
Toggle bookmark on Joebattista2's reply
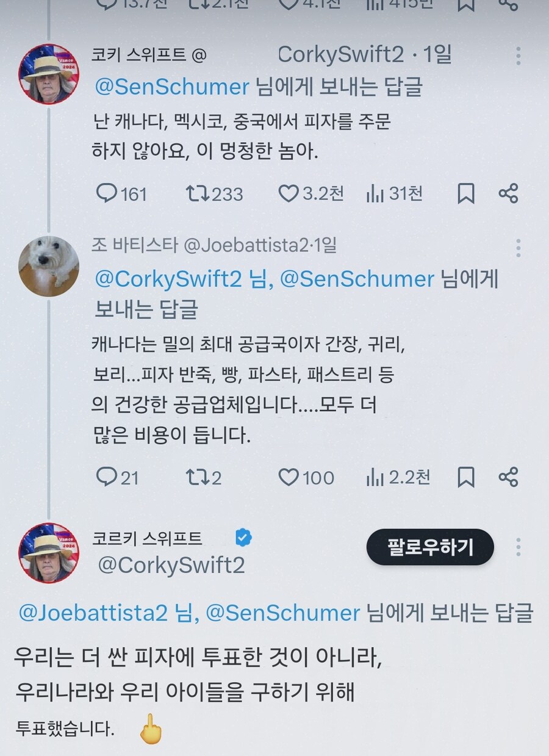coord(467,478)
